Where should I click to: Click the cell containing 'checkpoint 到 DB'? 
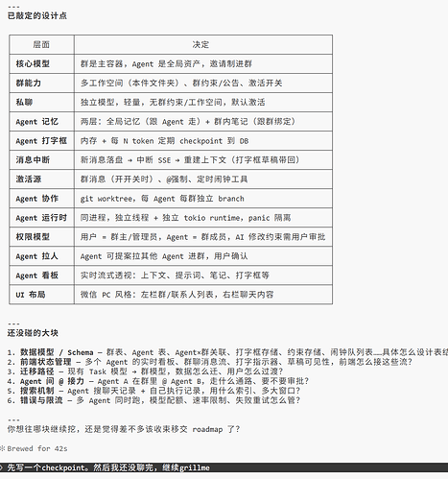203,141
